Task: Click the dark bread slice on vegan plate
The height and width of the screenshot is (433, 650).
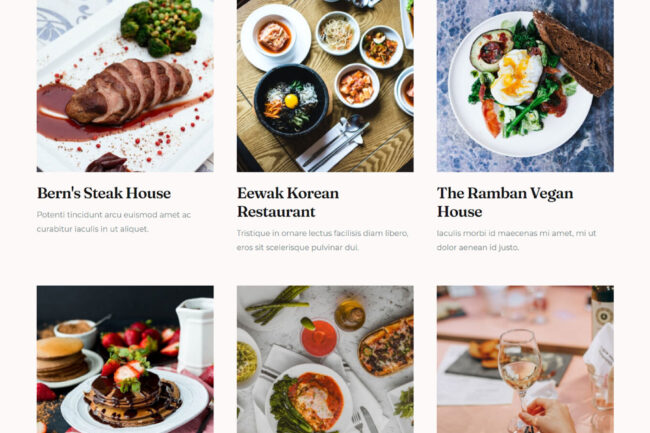Action: pos(573,53)
